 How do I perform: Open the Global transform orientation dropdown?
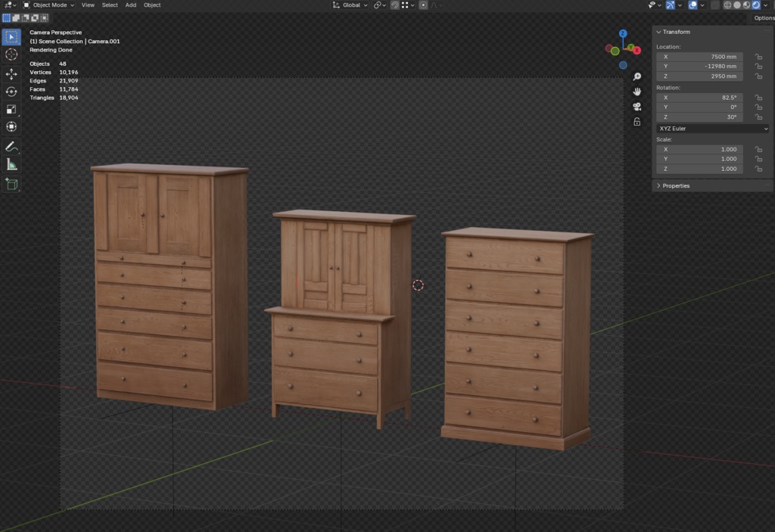point(350,5)
